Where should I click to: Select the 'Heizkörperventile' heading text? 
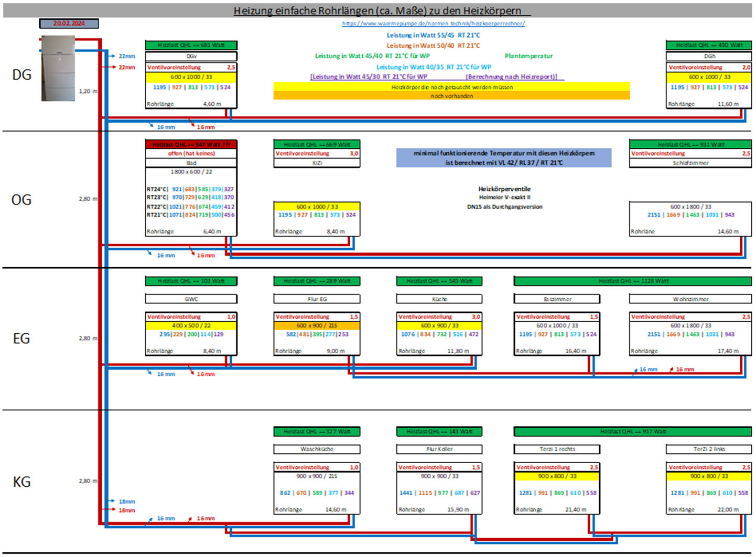tap(504, 189)
